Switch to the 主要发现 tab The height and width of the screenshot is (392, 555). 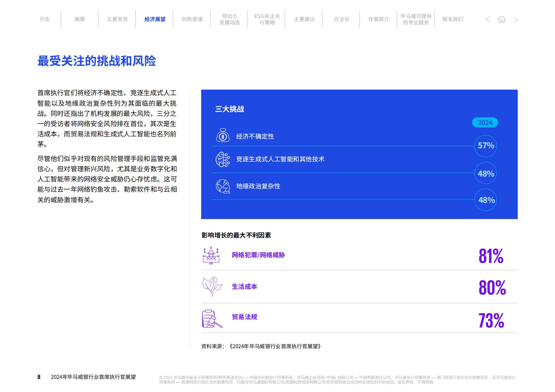(117, 19)
